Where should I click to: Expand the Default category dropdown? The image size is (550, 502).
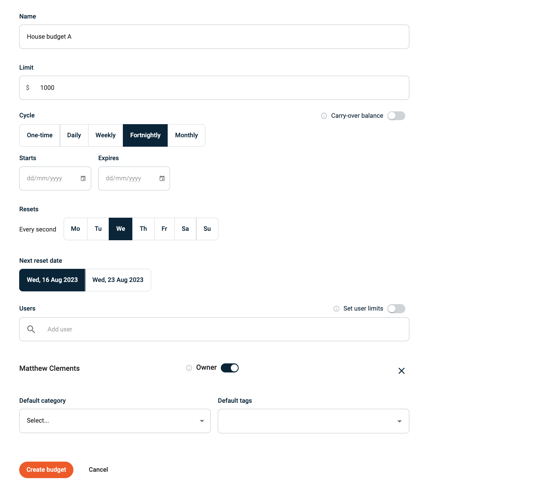tap(115, 421)
